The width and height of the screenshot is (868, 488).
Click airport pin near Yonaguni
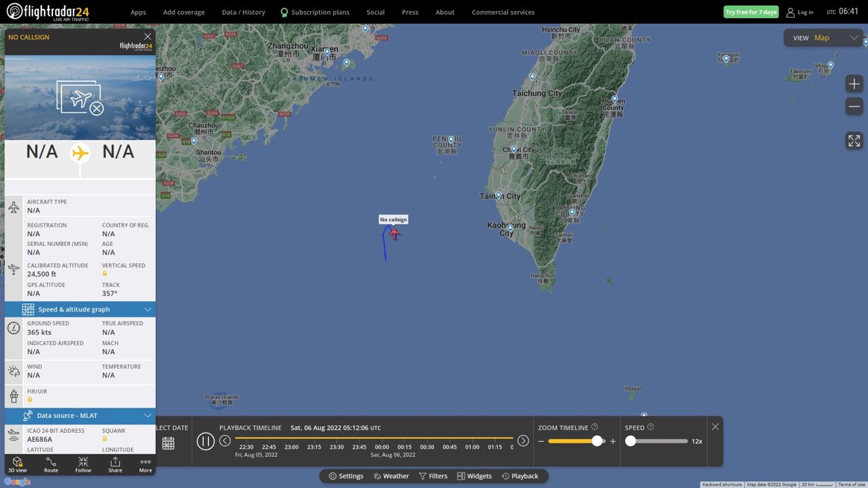click(x=726, y=59)
